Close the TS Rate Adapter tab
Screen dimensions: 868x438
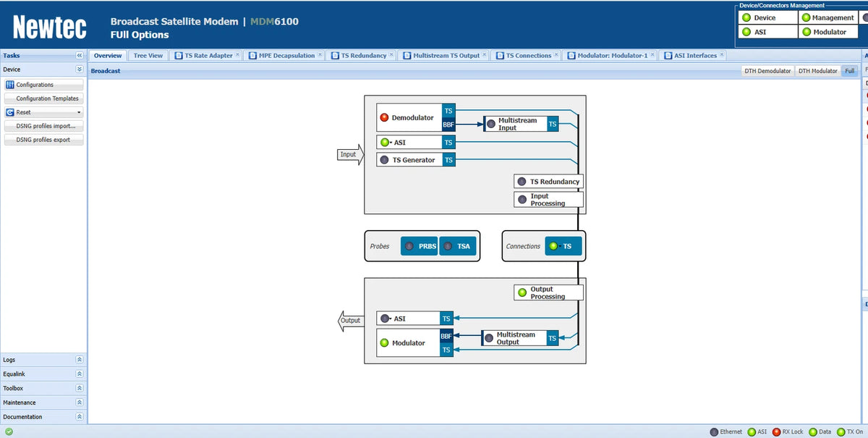(237, 55)
